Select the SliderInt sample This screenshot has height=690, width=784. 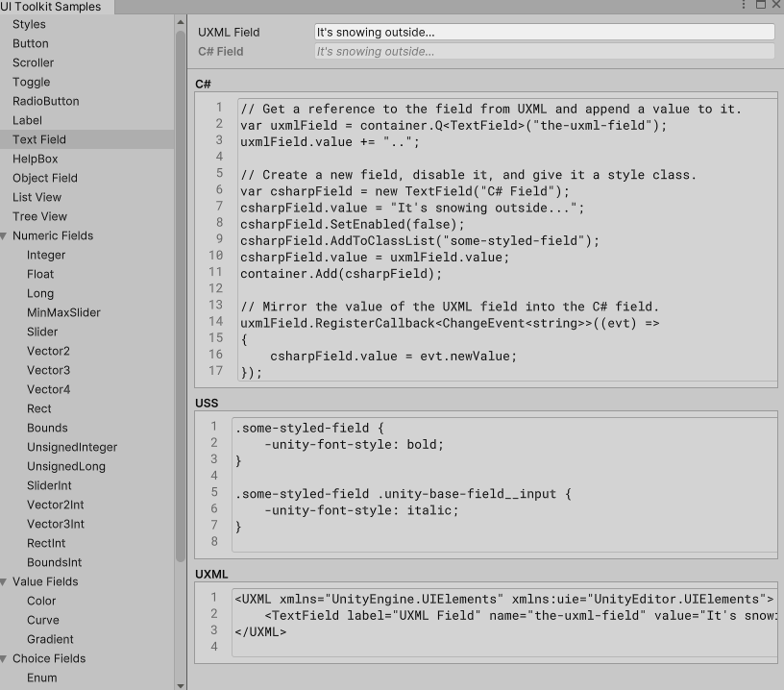(x=50, y=485)
